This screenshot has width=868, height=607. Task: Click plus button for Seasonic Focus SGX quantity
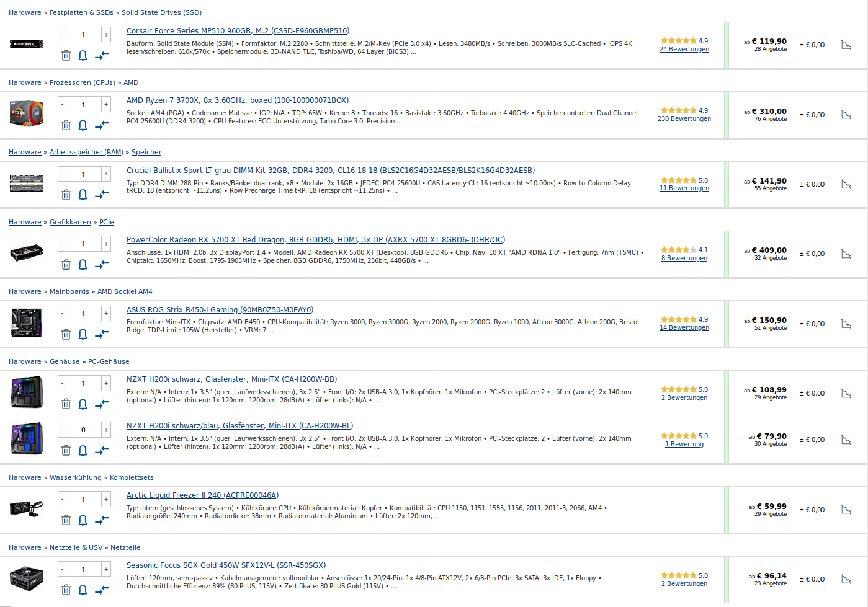click(x=106, y=569)
